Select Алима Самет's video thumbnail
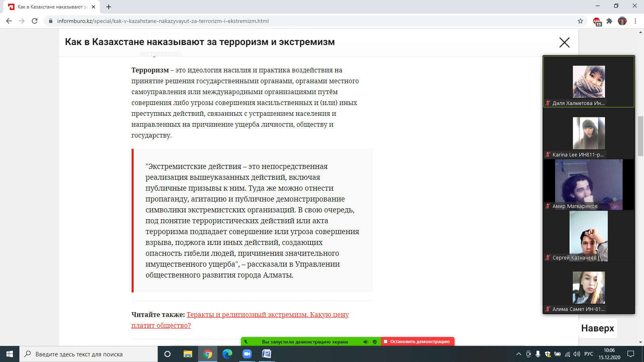 [589, 288]
